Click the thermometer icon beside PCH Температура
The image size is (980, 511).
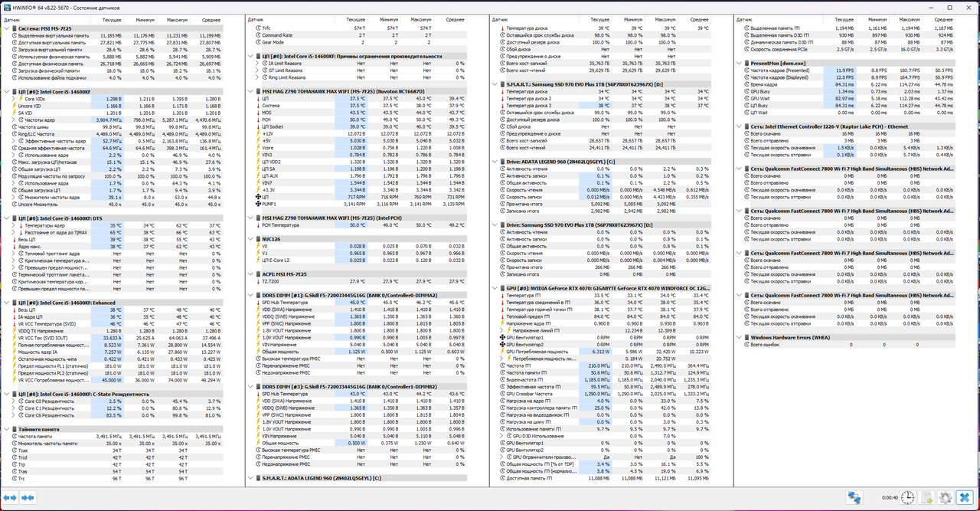258,225
